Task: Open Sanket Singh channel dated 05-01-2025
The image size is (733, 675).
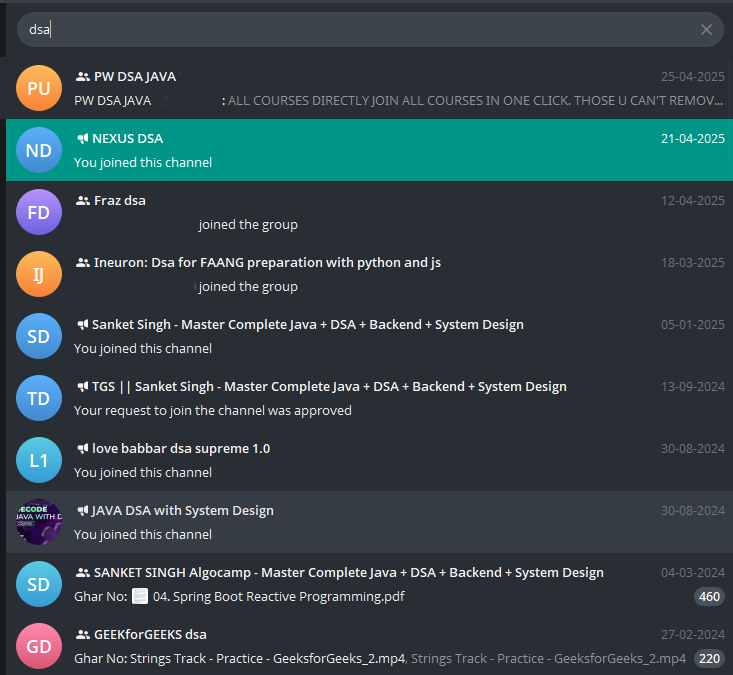Action: click(x=307, y=325)
